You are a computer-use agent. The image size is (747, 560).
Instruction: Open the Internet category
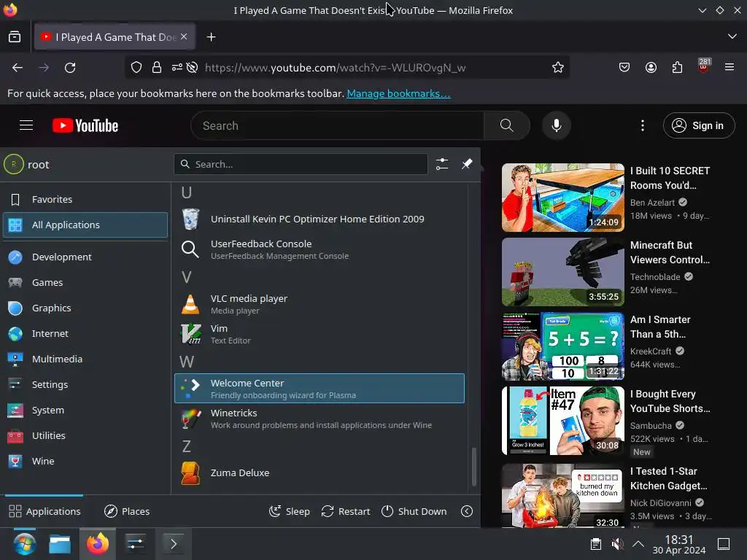[x=85, y=334]
